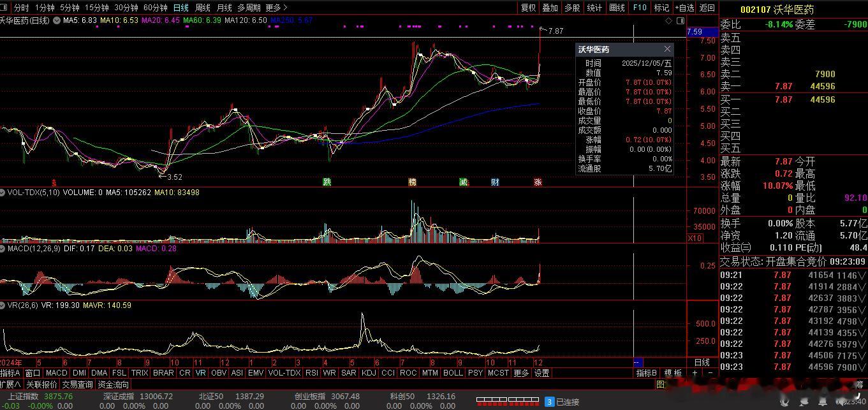
Task: Open 更多 indicators in the bottom bar
Action: point(521,373)
